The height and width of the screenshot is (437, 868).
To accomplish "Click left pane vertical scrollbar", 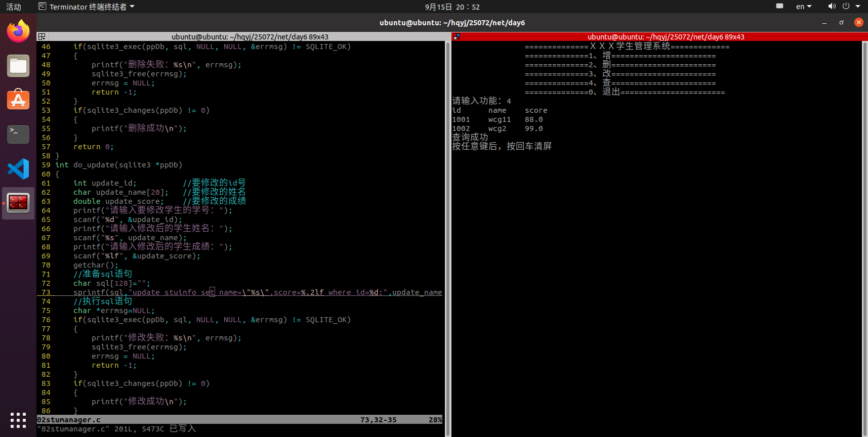I will click(447, 238).
